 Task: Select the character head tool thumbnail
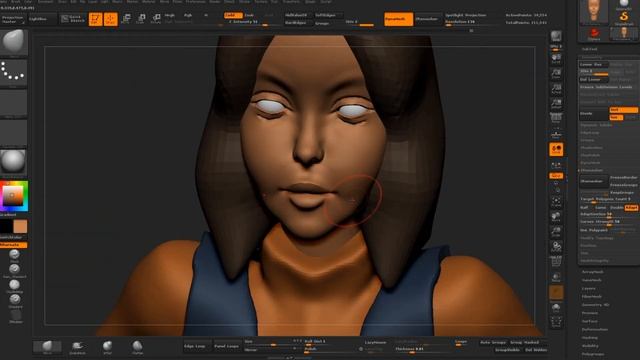(593, 11)
